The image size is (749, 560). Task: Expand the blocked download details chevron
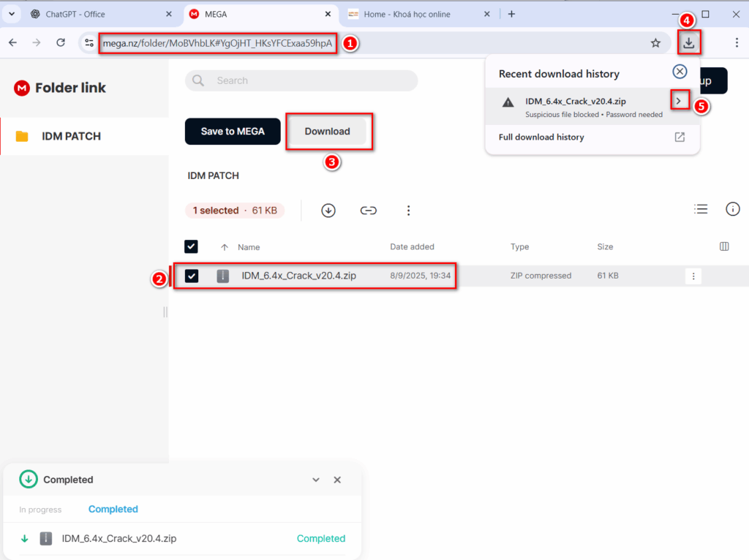pyautogui.click(x=679, y=101)
